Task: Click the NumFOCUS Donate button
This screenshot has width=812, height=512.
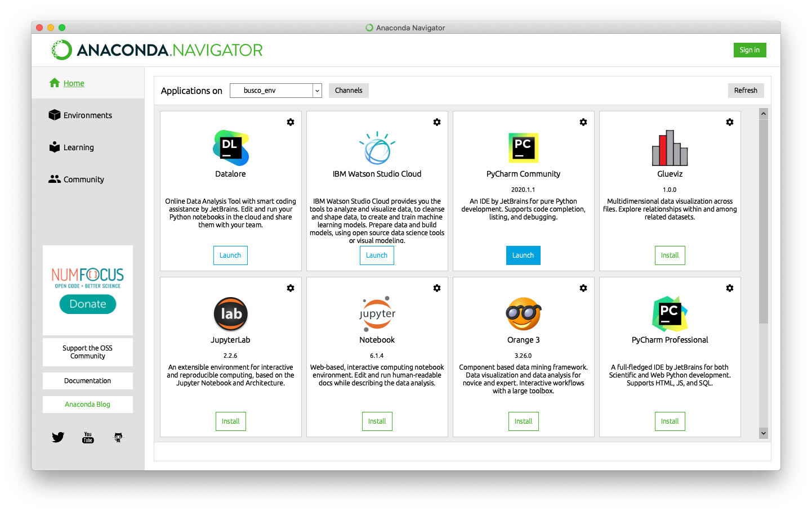Action: [87, 304]
